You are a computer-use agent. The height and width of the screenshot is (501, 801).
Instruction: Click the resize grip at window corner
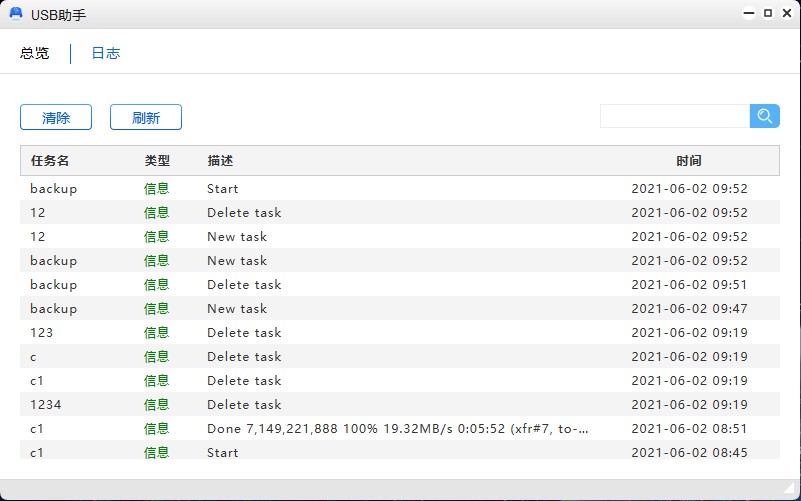pos(789,489)
